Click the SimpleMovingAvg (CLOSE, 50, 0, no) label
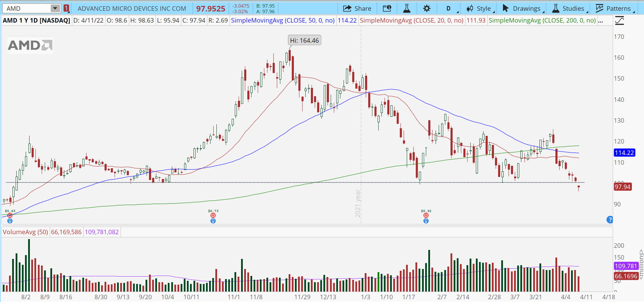Viewport: 644px width, 302px height. [x=283, y=21]
